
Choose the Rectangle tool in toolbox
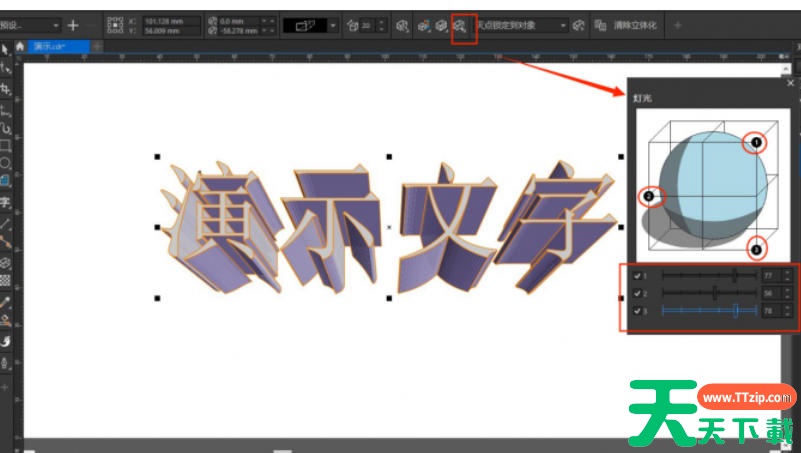pos(6,145)
